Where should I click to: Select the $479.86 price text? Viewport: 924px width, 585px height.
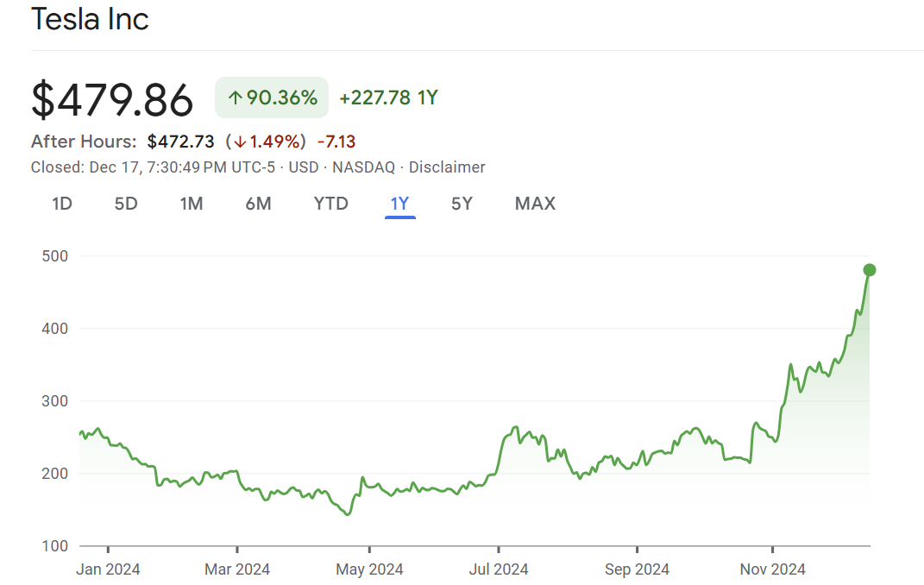tap(112, 99)
